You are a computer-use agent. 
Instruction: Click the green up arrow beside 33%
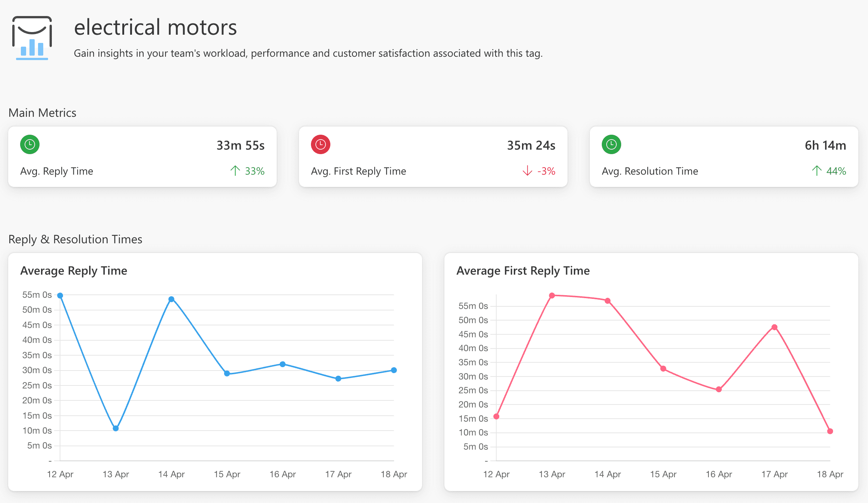click(235, 171)
